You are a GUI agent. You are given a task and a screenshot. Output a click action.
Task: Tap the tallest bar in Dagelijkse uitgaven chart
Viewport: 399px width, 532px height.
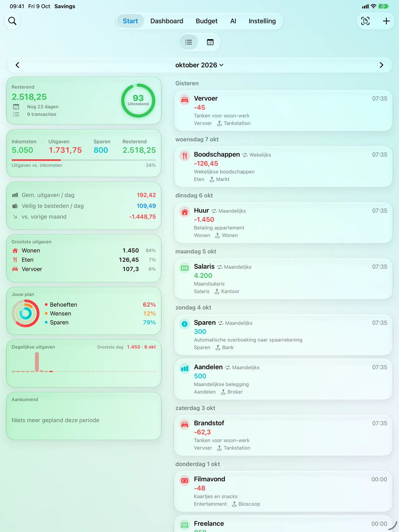click(37, 362)
